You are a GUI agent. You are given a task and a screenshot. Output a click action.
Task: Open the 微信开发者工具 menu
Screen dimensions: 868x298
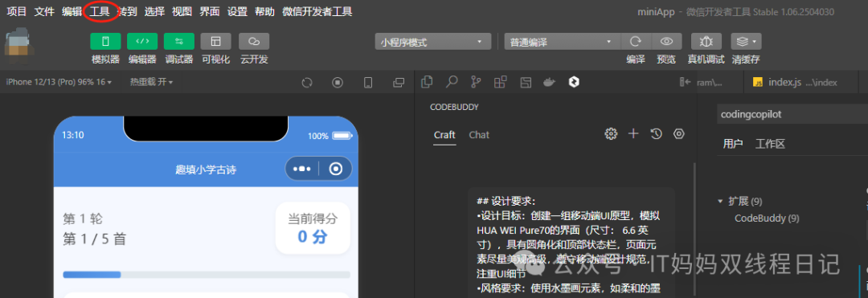[x=317, y=11]
